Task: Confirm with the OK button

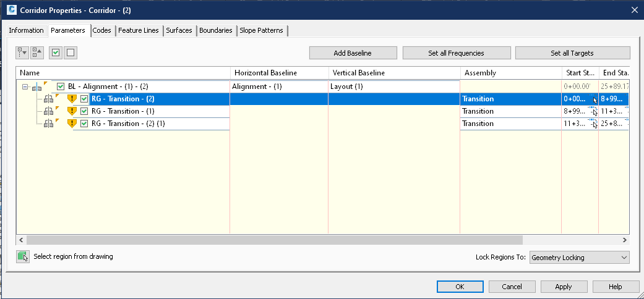Action: 460,287
